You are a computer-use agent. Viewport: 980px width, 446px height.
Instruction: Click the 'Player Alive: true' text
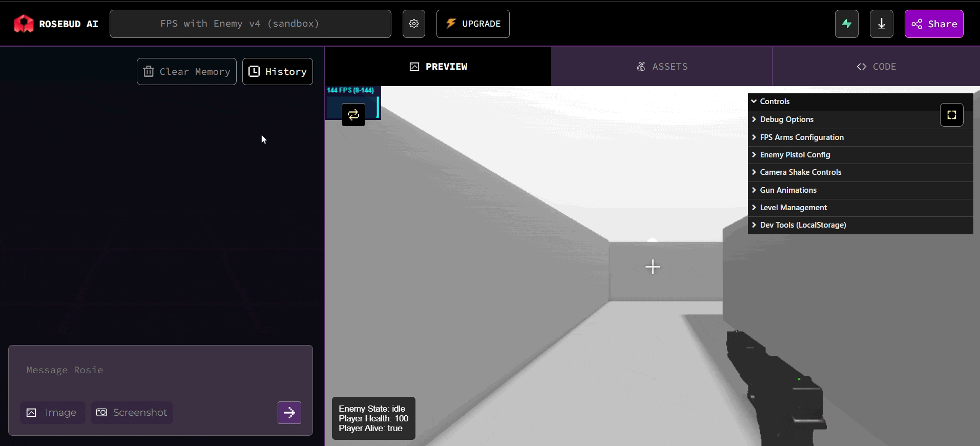370,428
